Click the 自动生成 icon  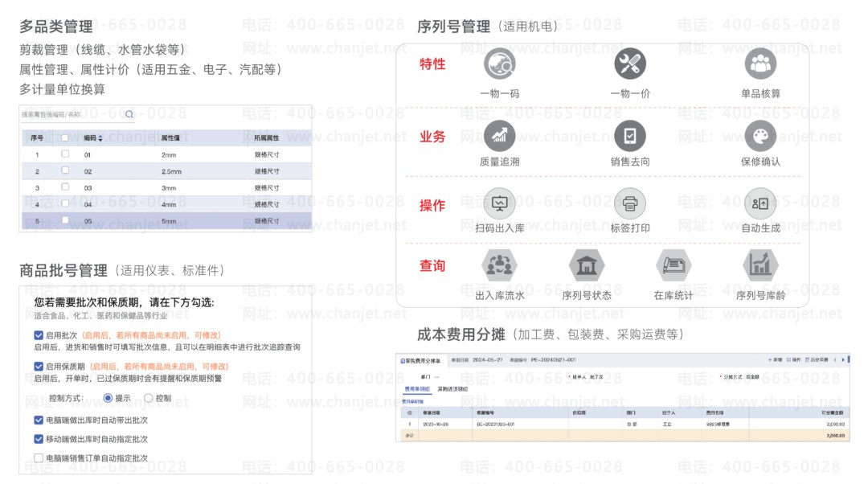[x=760, y=203]
